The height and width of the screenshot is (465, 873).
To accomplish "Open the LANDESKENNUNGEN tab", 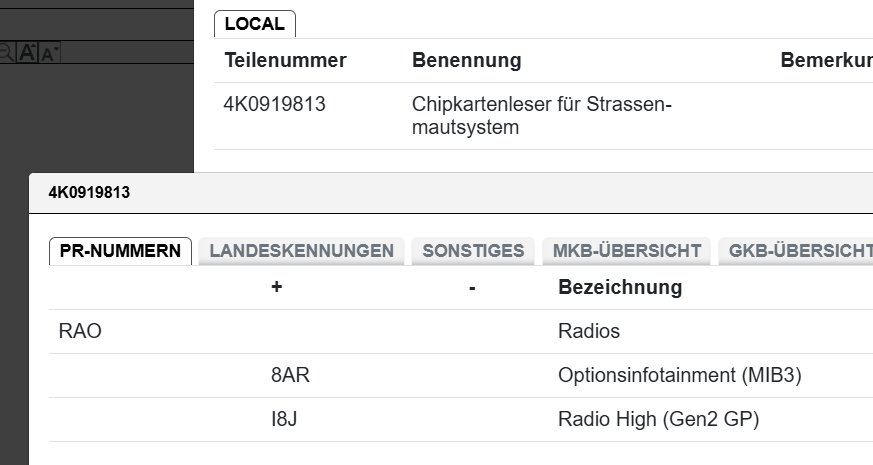I will 301,251.
